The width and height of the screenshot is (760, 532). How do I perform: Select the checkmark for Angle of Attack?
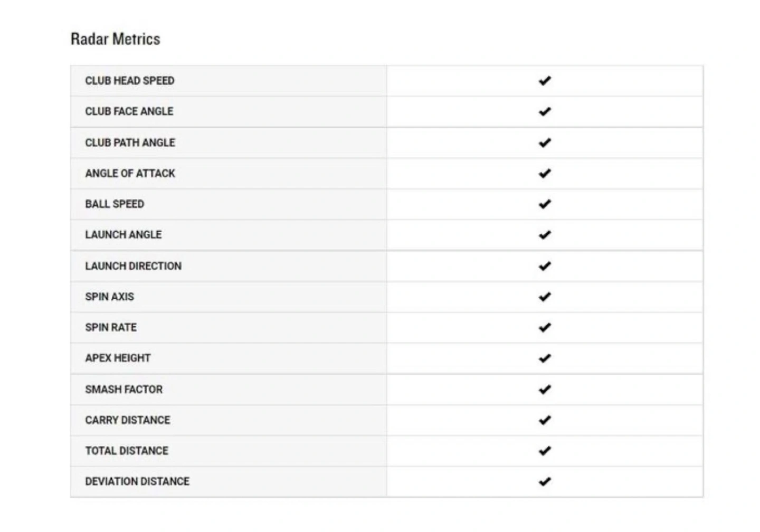[545, 173]
